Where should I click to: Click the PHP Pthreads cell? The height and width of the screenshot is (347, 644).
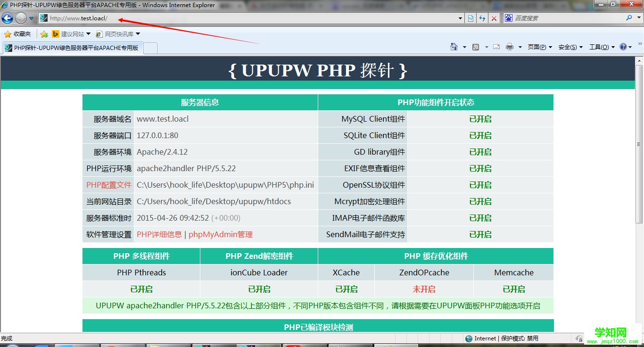pyautogui.click(x=141, y=273)
